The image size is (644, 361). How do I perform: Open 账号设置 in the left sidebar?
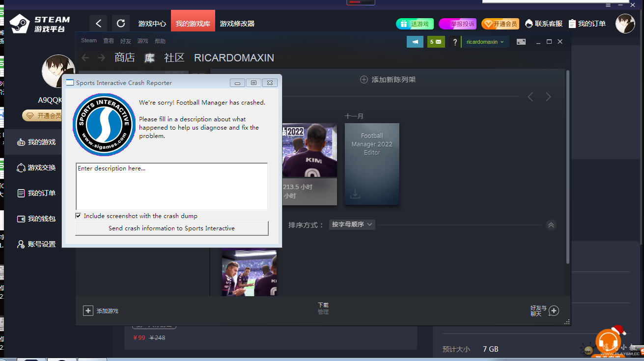click(36, 244)
